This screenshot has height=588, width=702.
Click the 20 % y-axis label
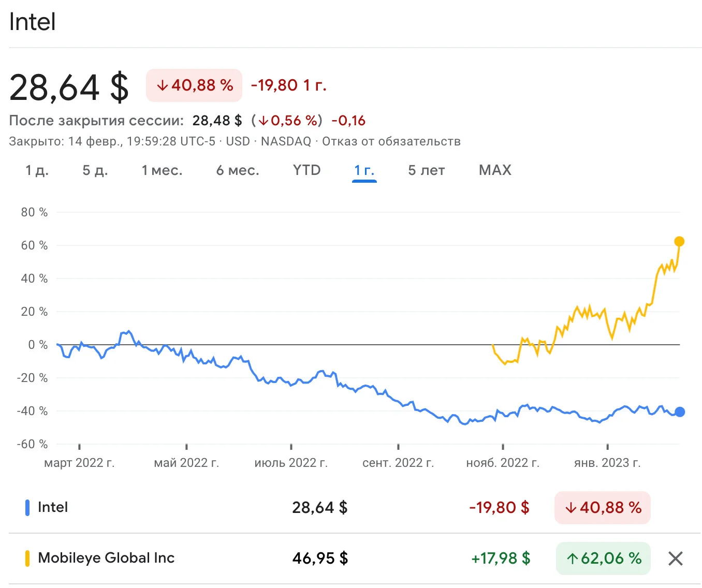[x=34, y=312]
